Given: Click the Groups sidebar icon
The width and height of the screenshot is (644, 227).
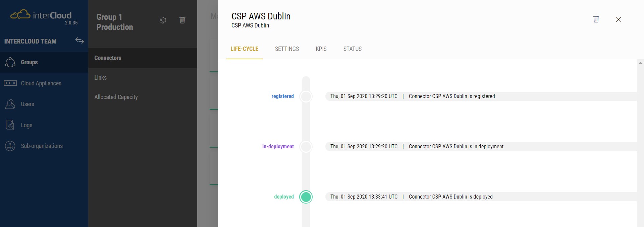Looking at the screenshot, I should point(10,62).
